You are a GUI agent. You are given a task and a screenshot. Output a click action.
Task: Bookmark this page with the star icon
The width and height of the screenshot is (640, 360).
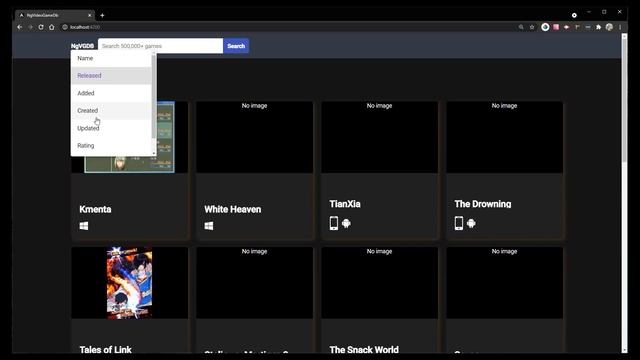532,27
